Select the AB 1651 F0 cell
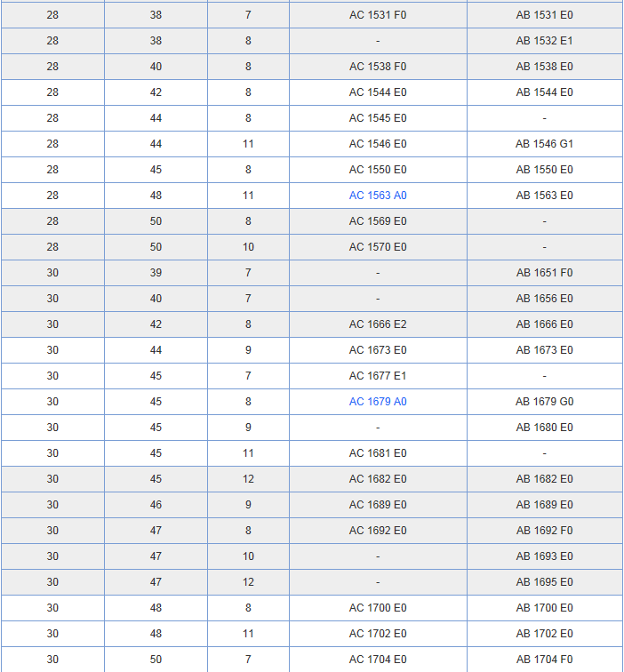 pyautogui.click(x=544, y=273)
